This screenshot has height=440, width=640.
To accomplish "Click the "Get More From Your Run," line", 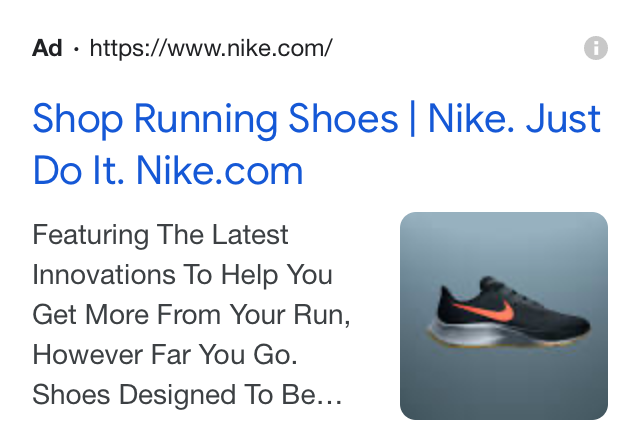I will coord(191,315).
